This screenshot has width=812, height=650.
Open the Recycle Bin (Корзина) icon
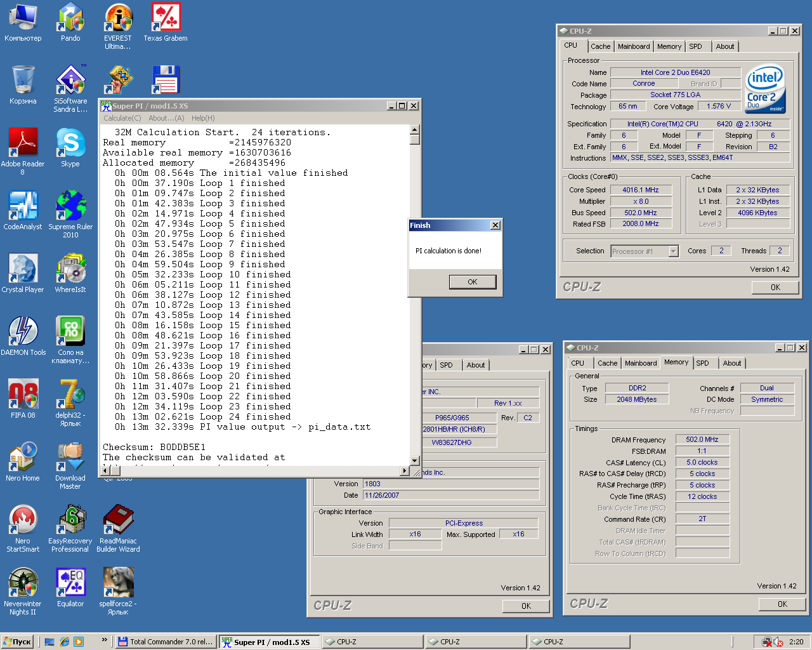pyautogui.click(x=23, y=85)
